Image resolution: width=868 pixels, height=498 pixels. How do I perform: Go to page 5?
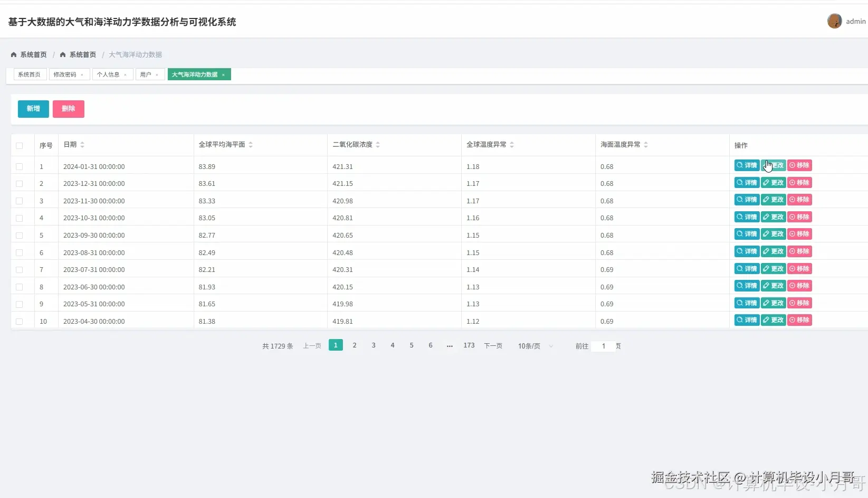pyautogui.click(x=412, y=345)
